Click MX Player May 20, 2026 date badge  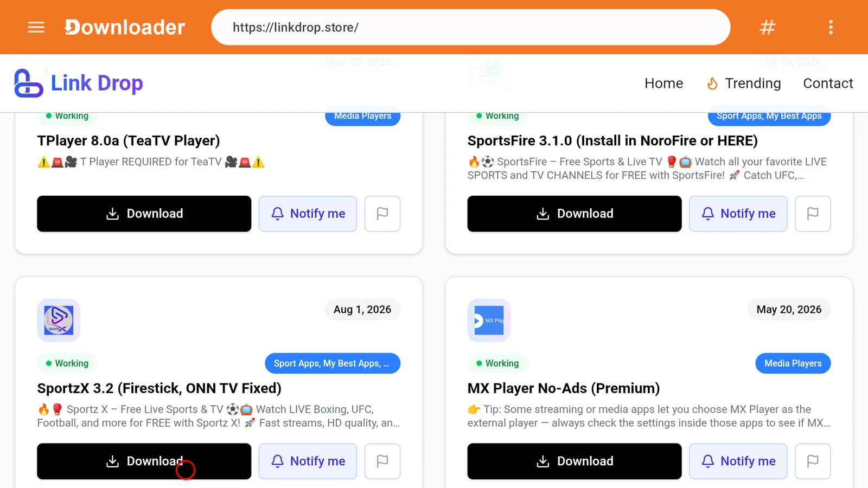pyautogui.click(x=789, y=310)
